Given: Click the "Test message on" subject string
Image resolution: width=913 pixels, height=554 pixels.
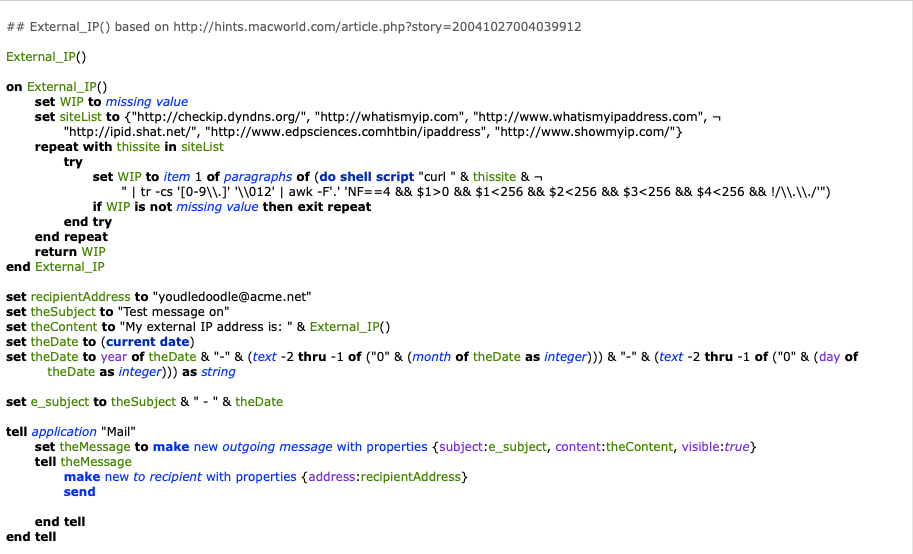Looking at the screenshot, I should [x=175, y=312].
